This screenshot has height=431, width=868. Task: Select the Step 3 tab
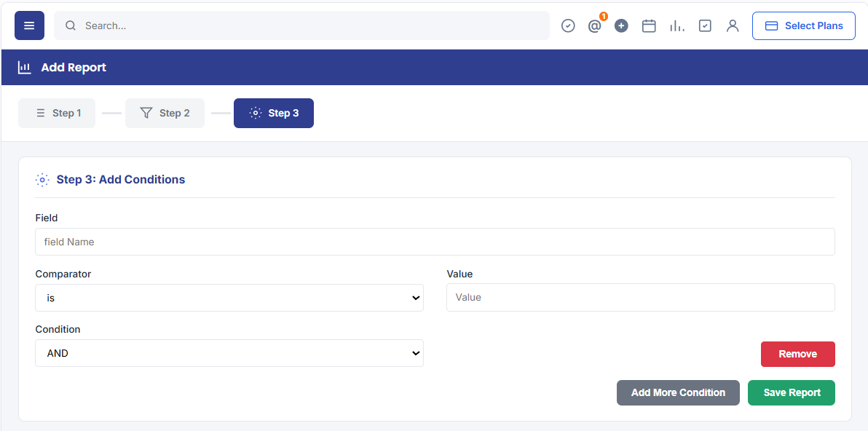click(274, 113)
